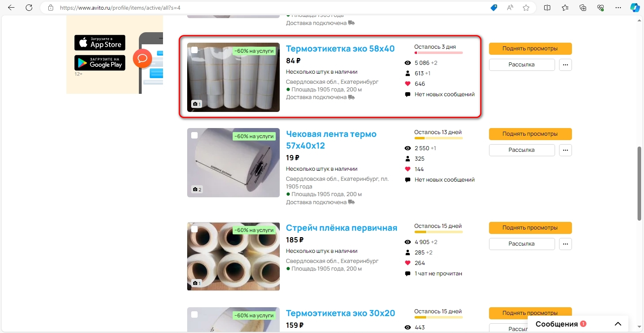Screen dimensions: 644x333
Task: Launch the Copilot sidebar icon
Action: click(635, 8)
